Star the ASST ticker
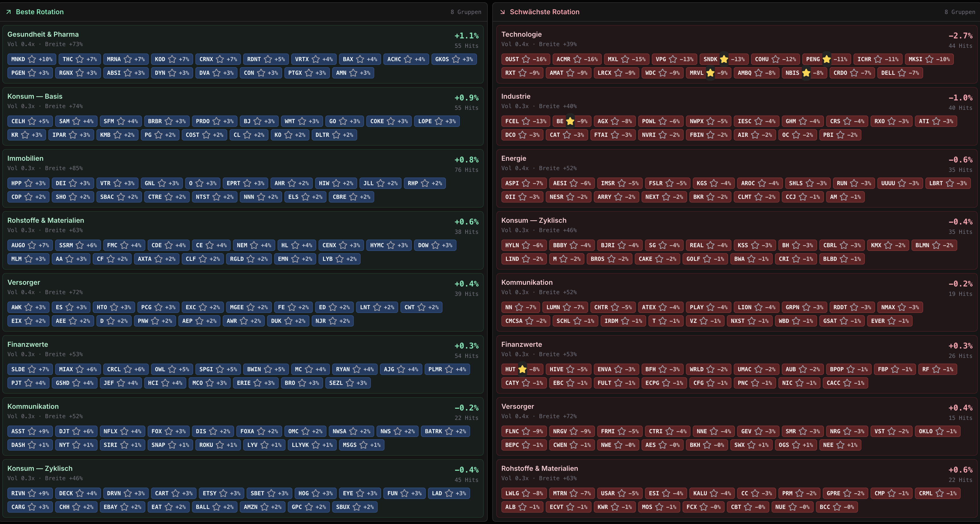Viewport: 980px width, 524px height. click(x=32, y=431)
